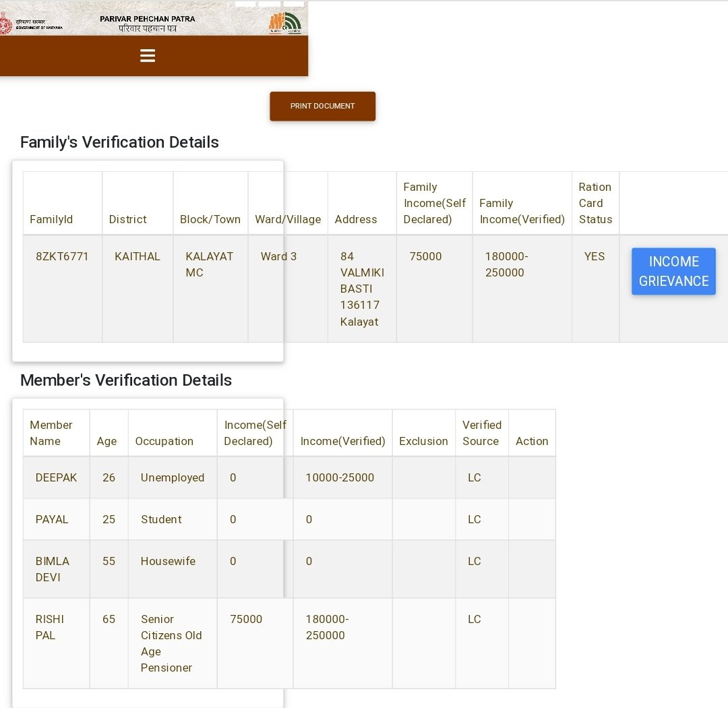Select the member name PAYAL

pyautogui.click(x=52, y=519)
